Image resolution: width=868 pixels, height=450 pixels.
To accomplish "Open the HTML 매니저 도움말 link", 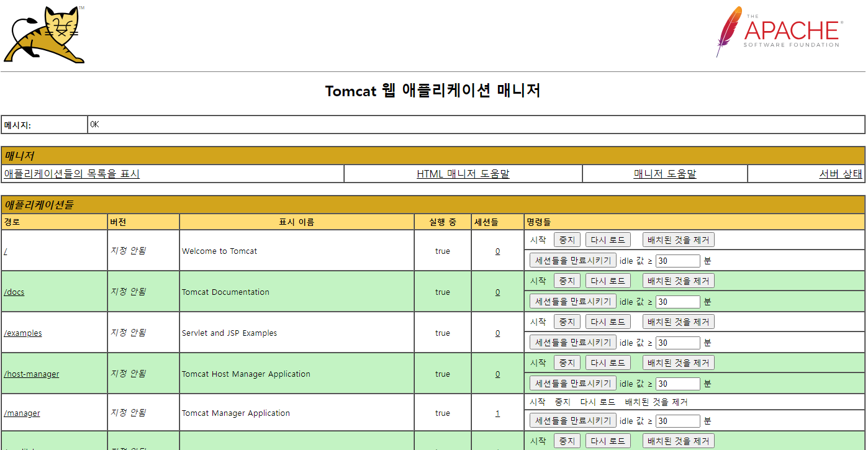I will 463,174.
